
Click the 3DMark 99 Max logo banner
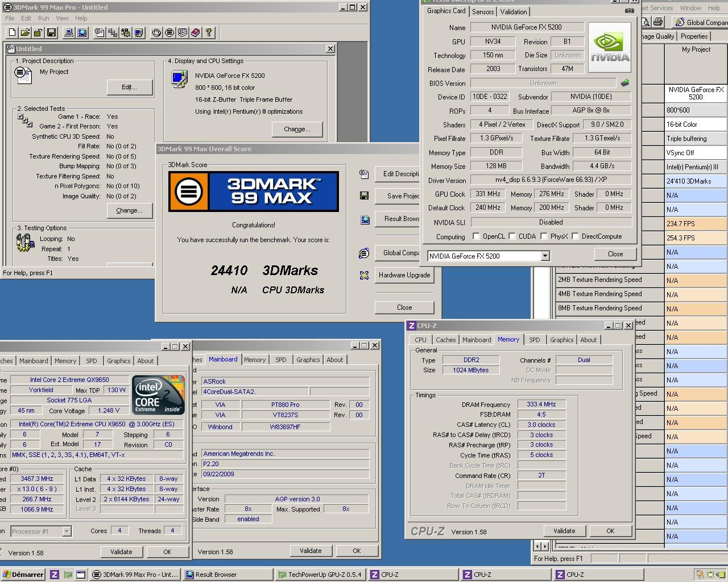coord(254,192)
